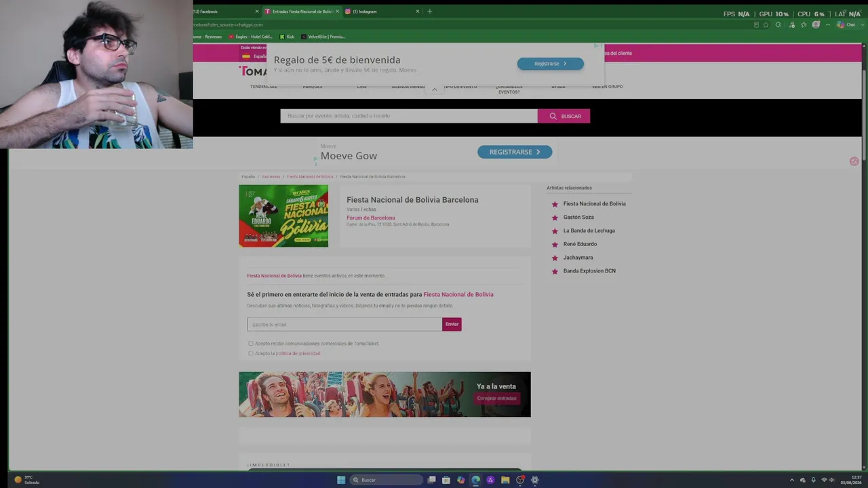Open the política de privacidad link
The image size is (868, 488).
298,353
